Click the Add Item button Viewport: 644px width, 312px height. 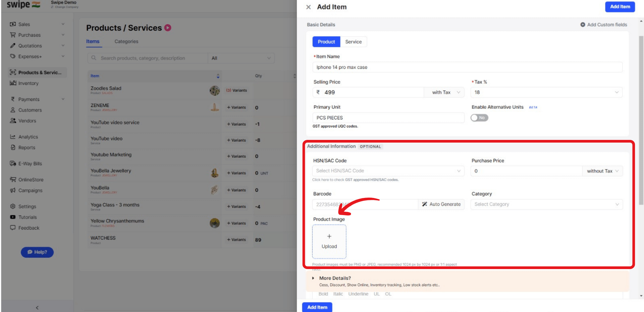pyautogui.click(x=620, y=7)
